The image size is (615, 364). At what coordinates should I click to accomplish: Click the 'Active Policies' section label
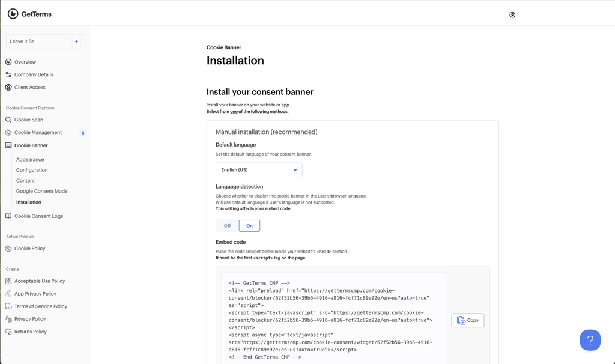pos(20,237)
